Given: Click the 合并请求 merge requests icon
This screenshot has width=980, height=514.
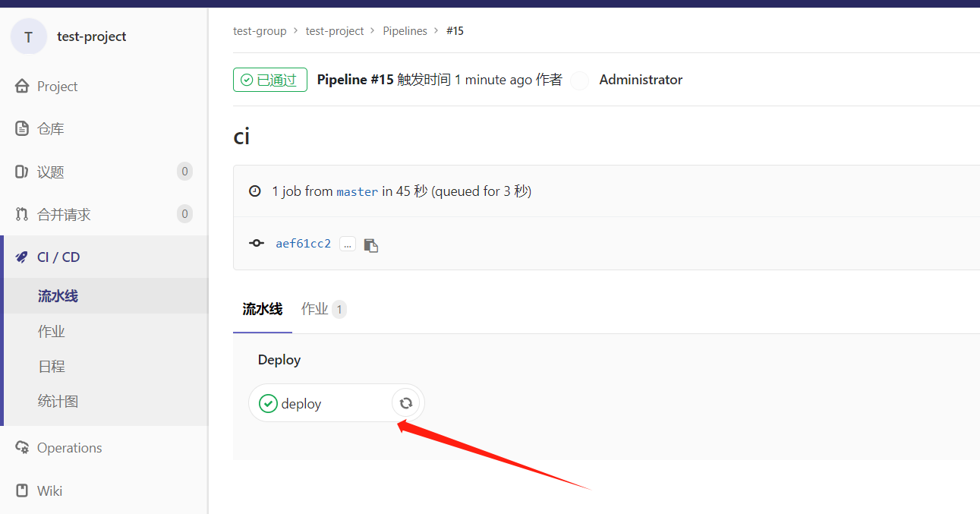Looking at the screenshot, I should pos(22,213).
